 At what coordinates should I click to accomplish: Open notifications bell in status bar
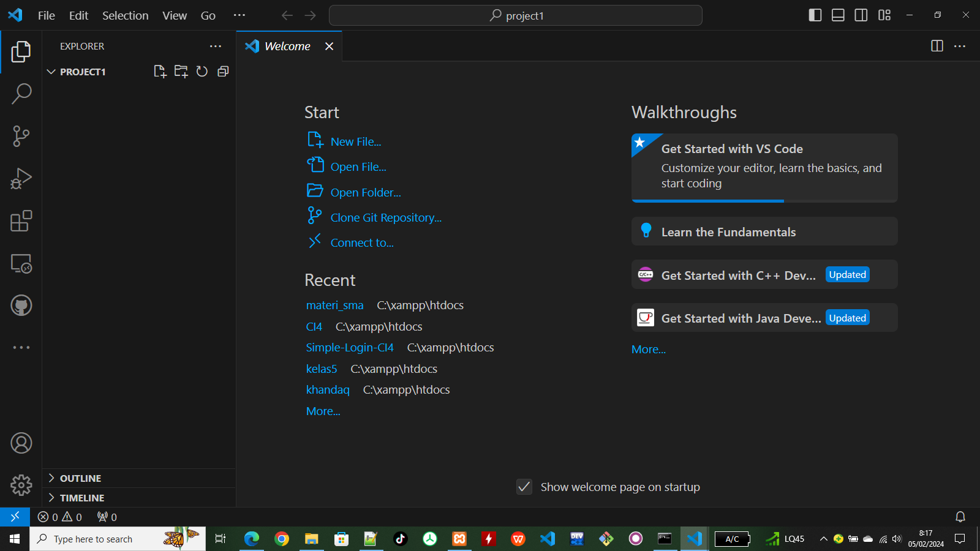coord(960,517)
